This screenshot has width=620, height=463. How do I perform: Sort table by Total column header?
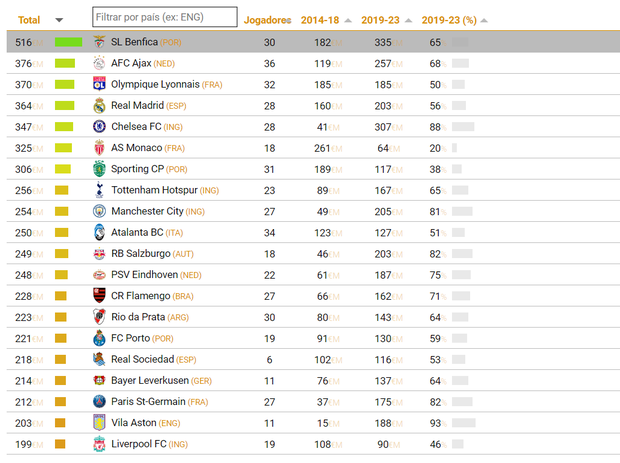coord(29,19)
